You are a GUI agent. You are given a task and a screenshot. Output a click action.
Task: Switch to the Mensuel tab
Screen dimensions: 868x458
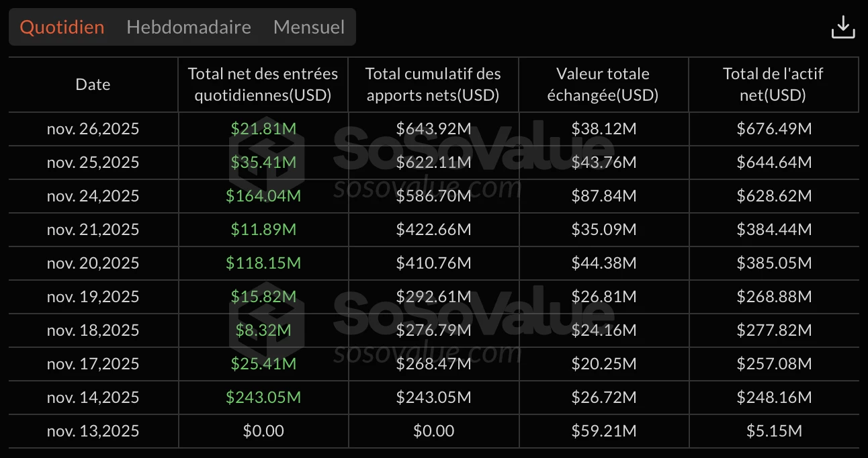click(x=308, y=27)
